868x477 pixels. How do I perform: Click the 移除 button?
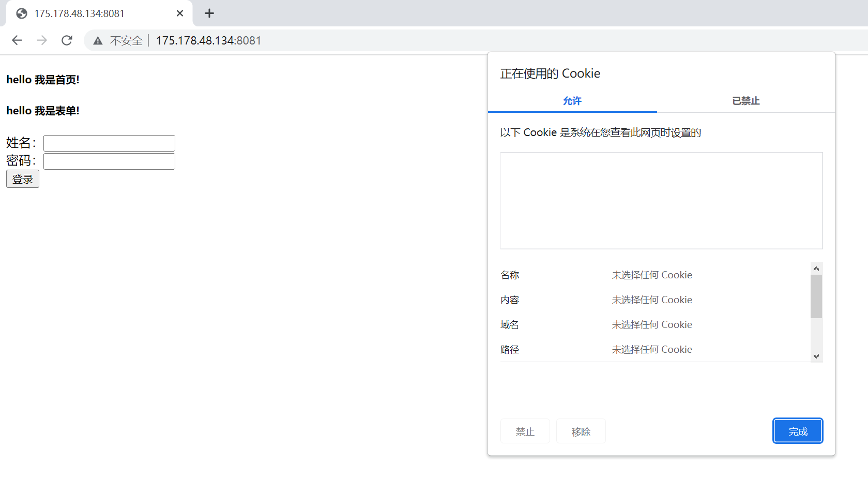[581, 431]
